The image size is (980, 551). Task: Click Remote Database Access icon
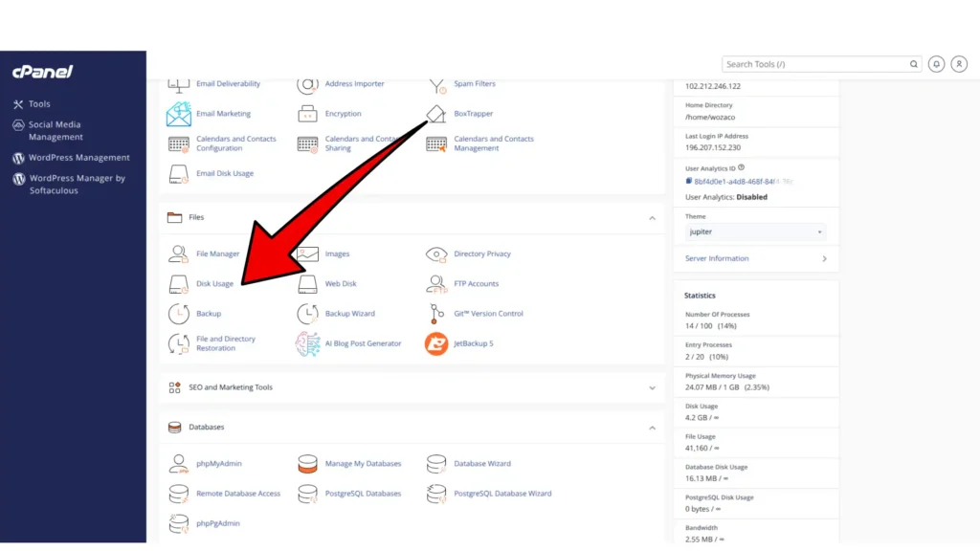click(x=178, y=494)
